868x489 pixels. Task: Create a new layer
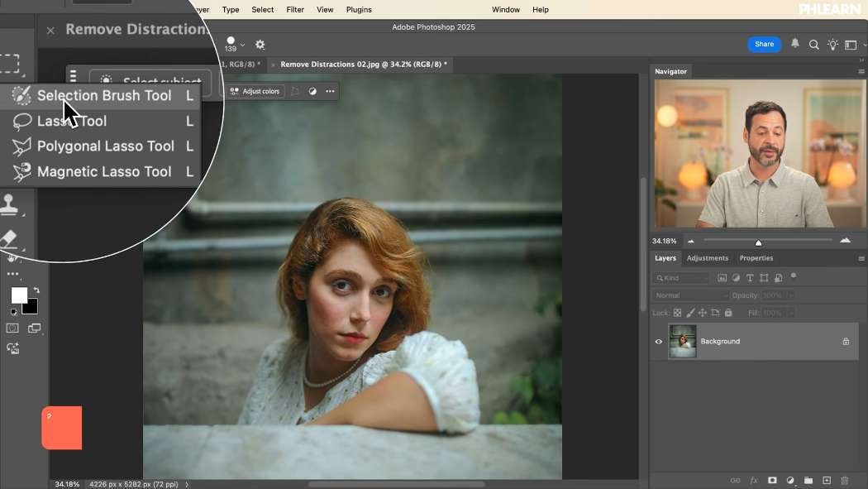click(x=827, y=480)
